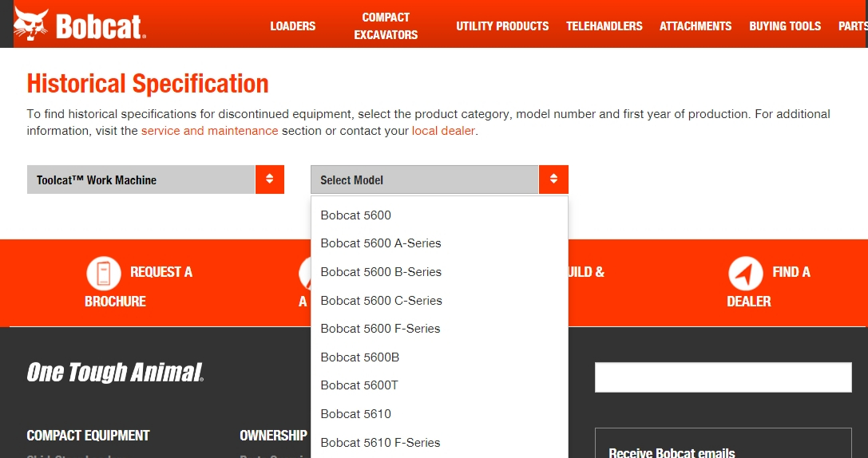This screenshot has height=458, width=868.
Task: Choose Bobcat 5600 C-Series option
Action: coord(381,301)
